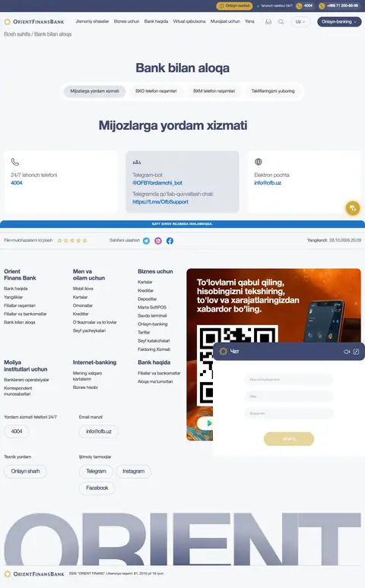This screenshot has width=365, height=588.
Task: Click the yellow Onlayn navbat button
Action: point(234,5)
